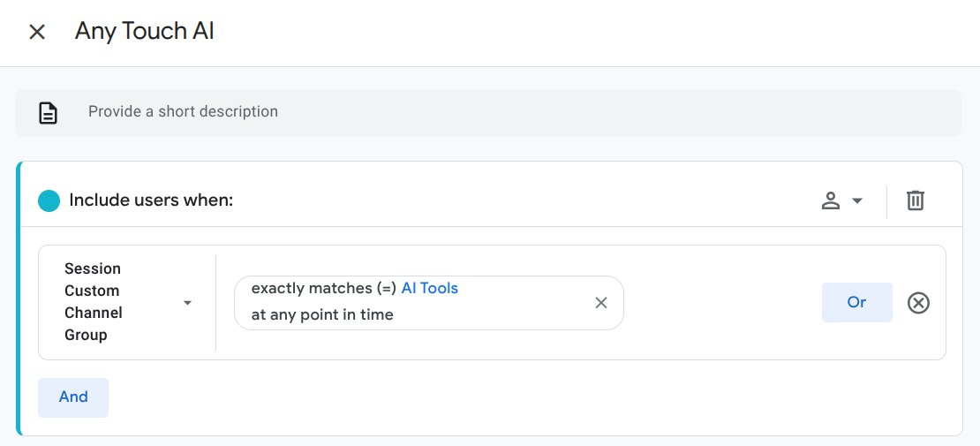This screenshot has width=980, height=446.
Task: Clear the AI Tools filter chip
Action: [x=601, y=303]
